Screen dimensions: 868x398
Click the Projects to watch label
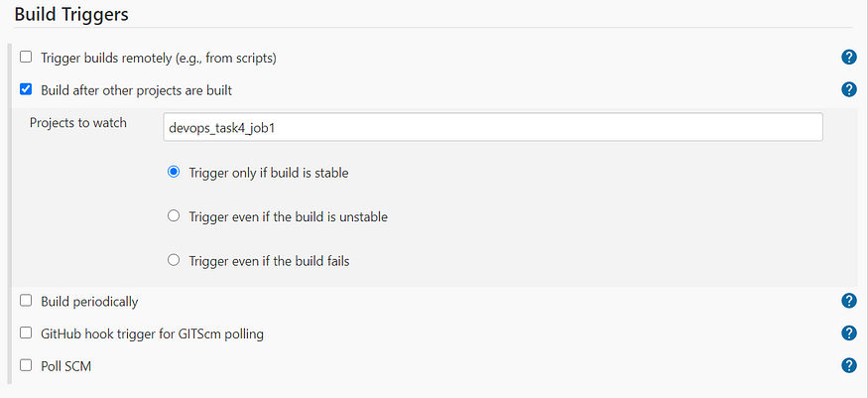pos(78,124)
